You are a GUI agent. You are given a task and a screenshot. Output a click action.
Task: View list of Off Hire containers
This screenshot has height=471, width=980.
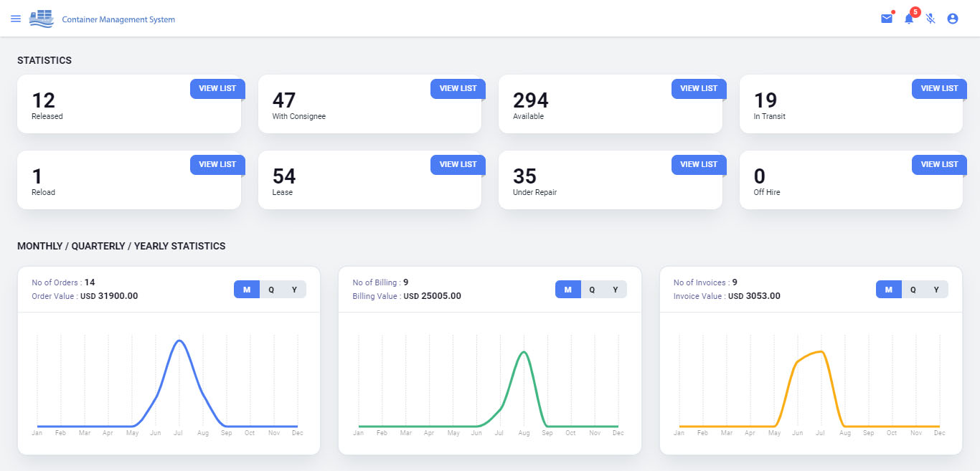pyautogui.click(x=939, y=165)
